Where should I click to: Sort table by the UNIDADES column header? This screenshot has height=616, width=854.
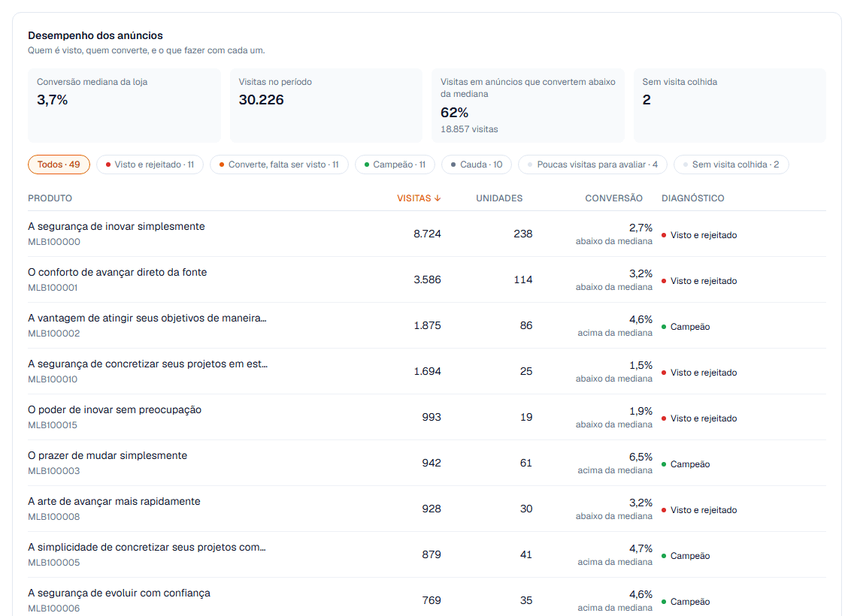499,198
